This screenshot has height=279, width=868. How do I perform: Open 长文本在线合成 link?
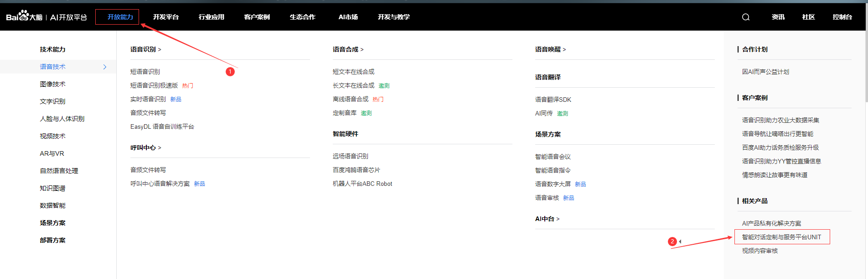[x=354, y=85]
